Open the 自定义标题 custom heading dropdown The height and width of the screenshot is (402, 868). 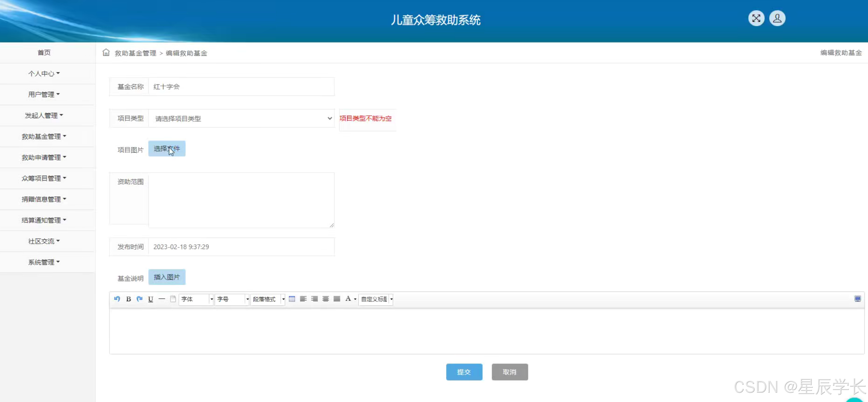point(376,299)
